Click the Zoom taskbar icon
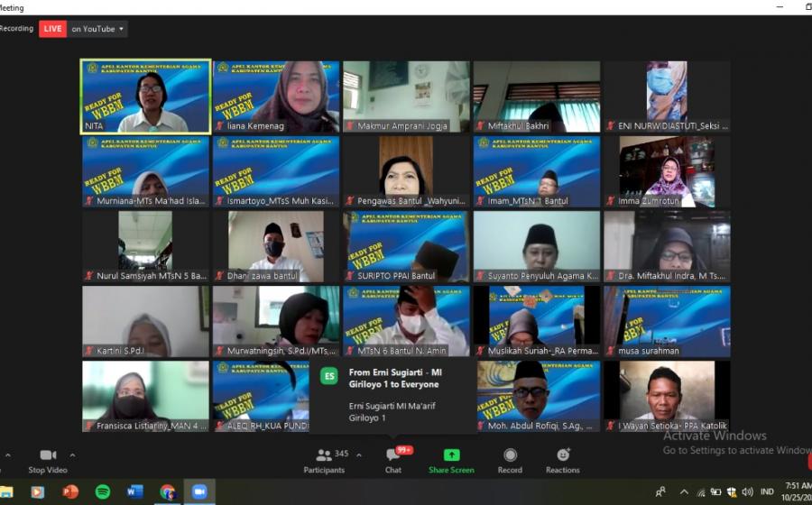The height and width of the screenshot is (505, 812). click(x=199, y=491)
